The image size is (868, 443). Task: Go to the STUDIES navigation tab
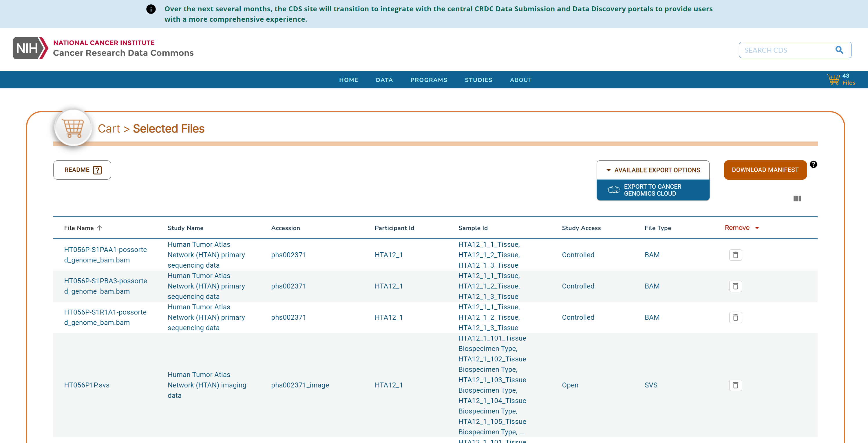coord(478,80)
